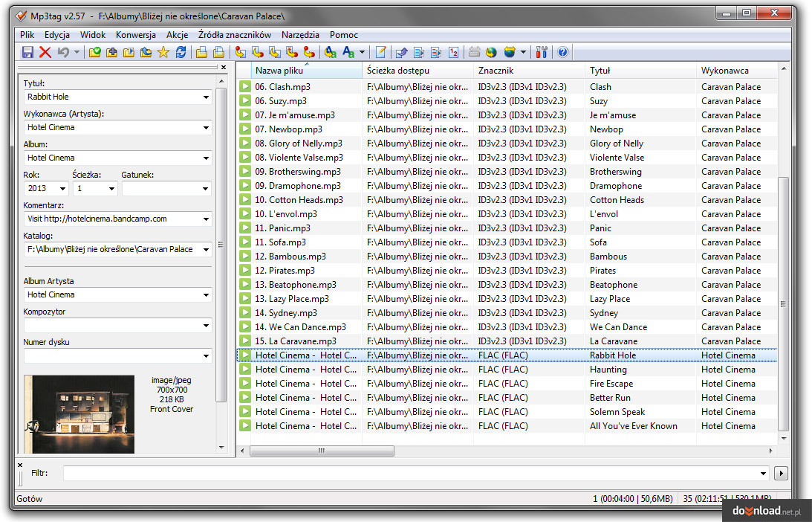Sort by the Wykonawca column header
Image resolution: width=812 pixels, height=522 pixels.
coord(736,71)
